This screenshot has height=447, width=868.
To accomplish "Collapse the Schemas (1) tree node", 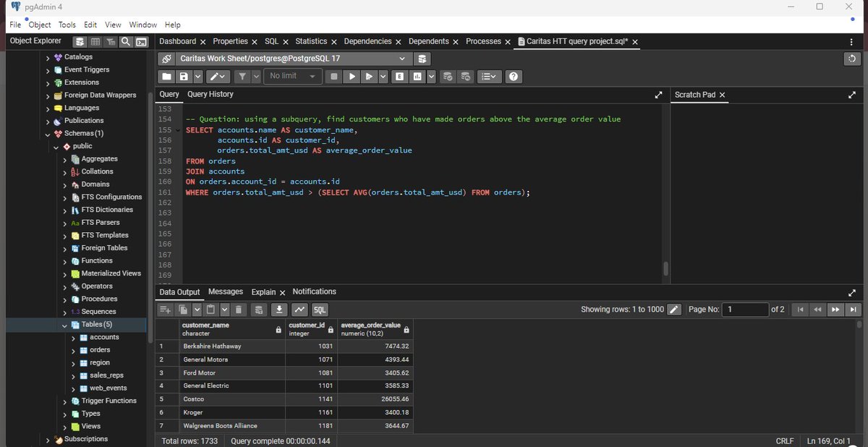I will 48,134.
